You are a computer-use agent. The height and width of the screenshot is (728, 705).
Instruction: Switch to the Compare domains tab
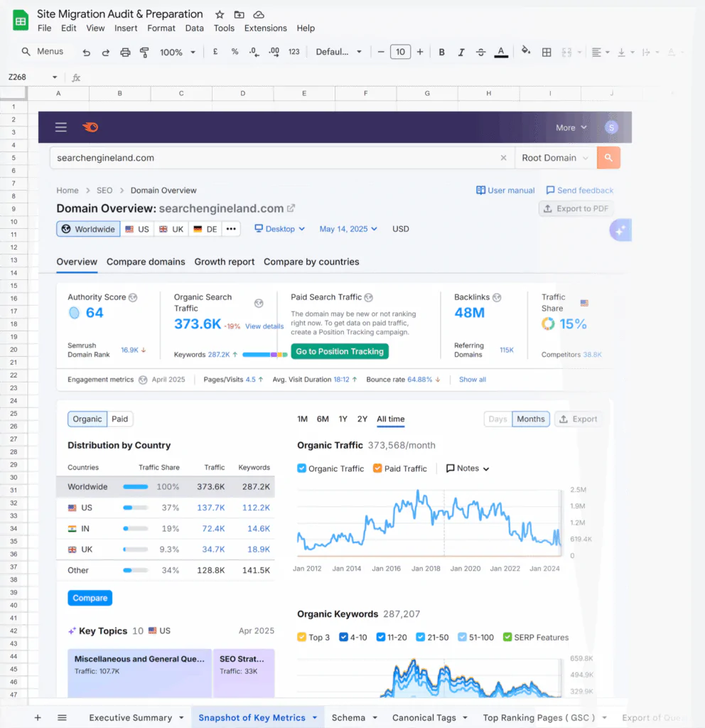click(146, 262)
